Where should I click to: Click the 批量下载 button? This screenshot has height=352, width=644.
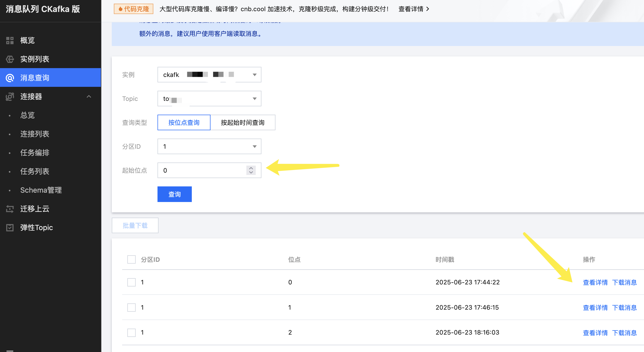click(x=135, y=225)
